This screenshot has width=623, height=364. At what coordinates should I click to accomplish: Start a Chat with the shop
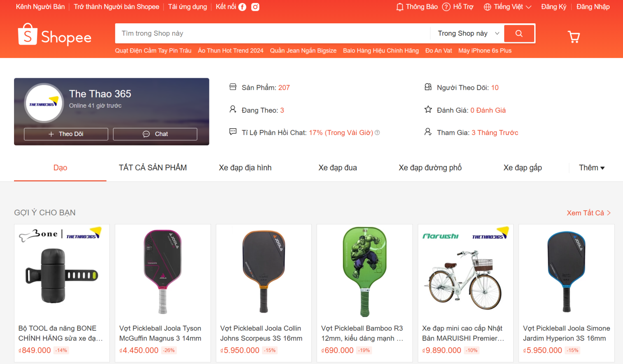155,134
